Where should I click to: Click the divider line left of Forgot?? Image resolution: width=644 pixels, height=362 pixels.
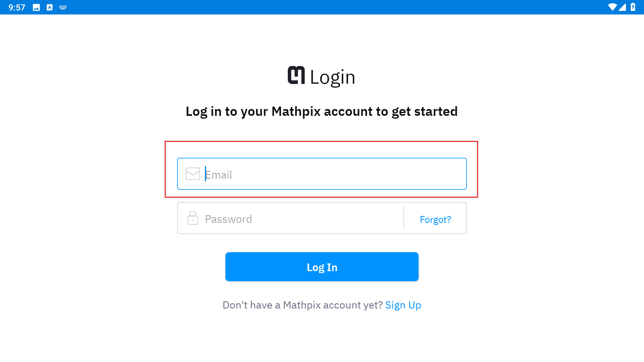click(404, 218)
